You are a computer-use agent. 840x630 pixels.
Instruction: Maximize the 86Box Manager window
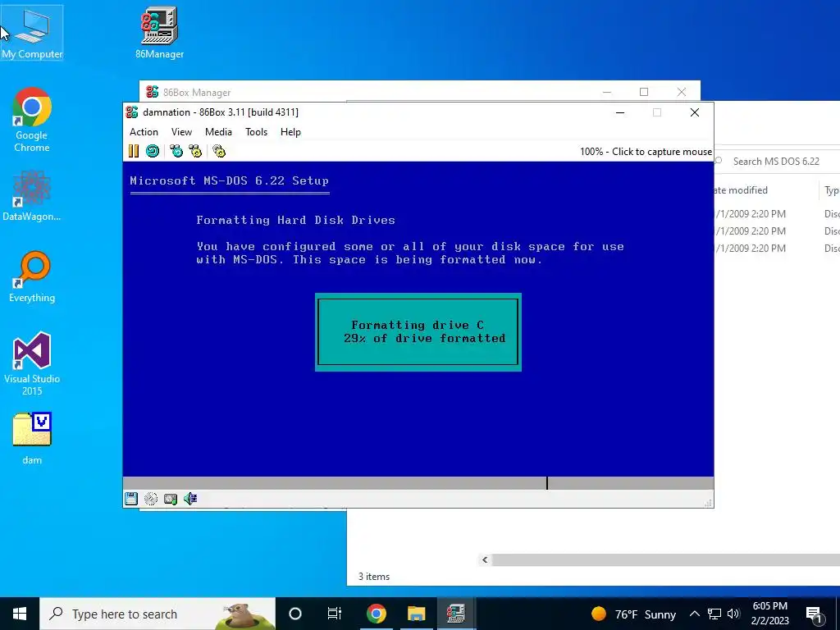pos(644,92)
